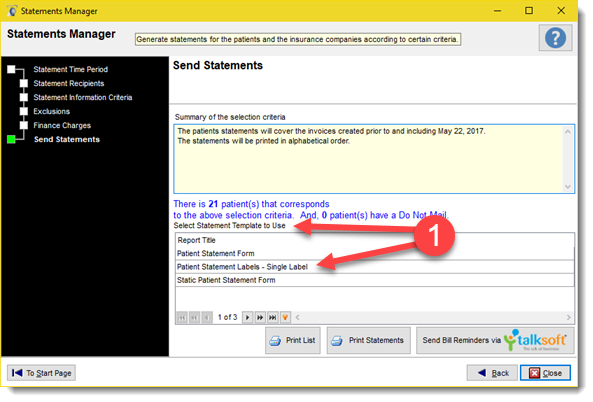Select the Statement Time Period step box
This screenshot has width=593, height=402.
tap(11, 69)
